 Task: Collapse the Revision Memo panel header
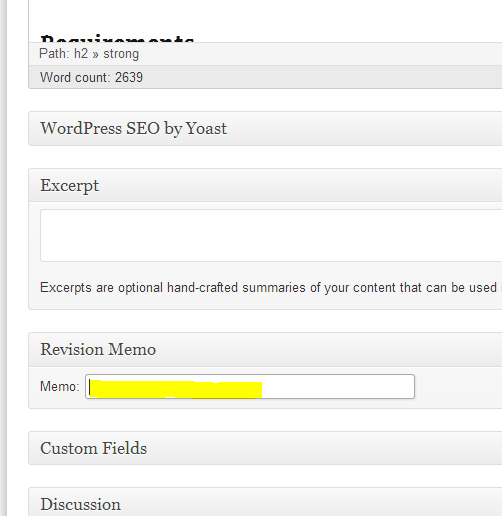(x=265, y=350)
